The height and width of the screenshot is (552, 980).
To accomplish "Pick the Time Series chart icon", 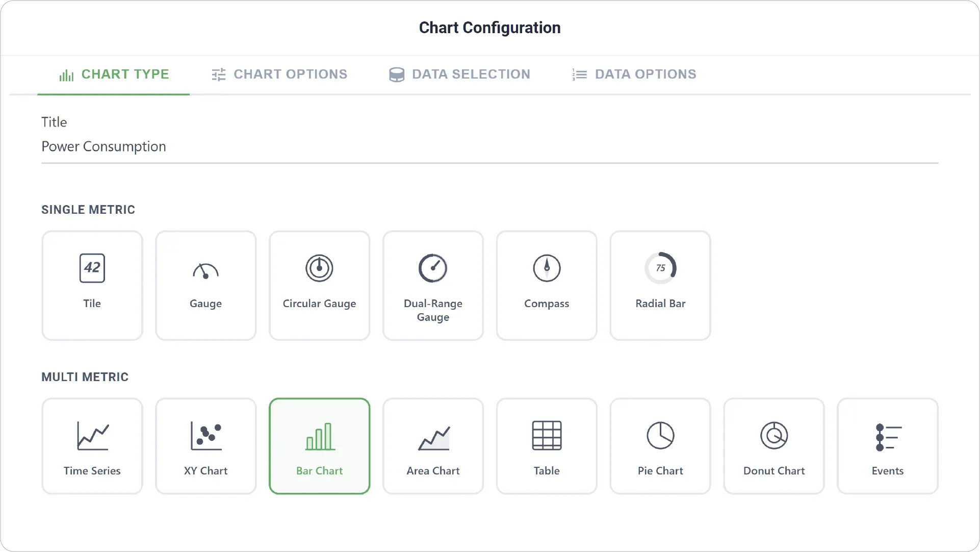I will tap(92, 436).
